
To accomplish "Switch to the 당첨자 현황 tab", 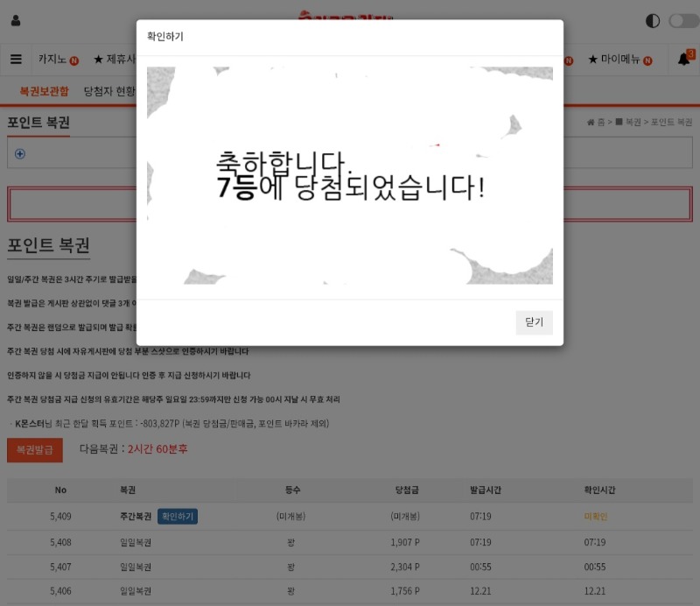I will (x=109, y=90).
